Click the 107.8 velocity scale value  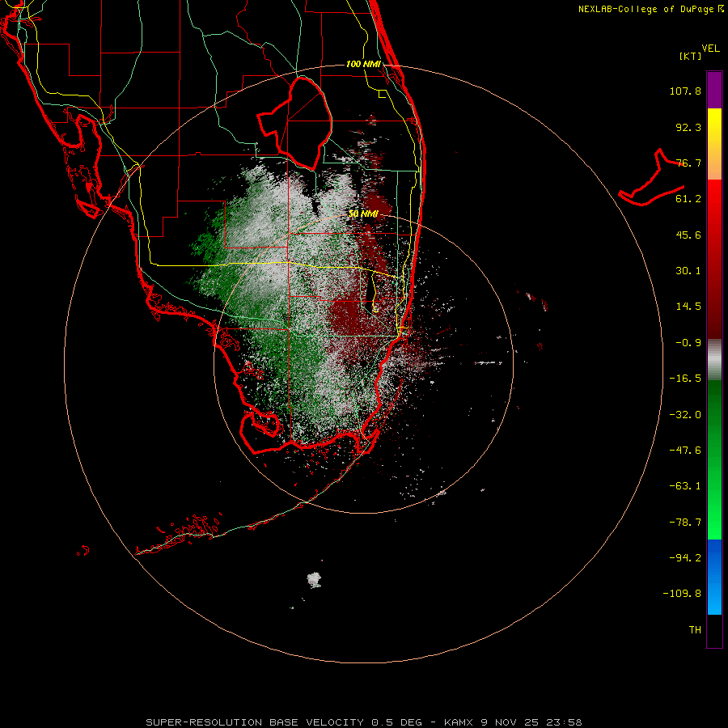[x=685, y=91]
